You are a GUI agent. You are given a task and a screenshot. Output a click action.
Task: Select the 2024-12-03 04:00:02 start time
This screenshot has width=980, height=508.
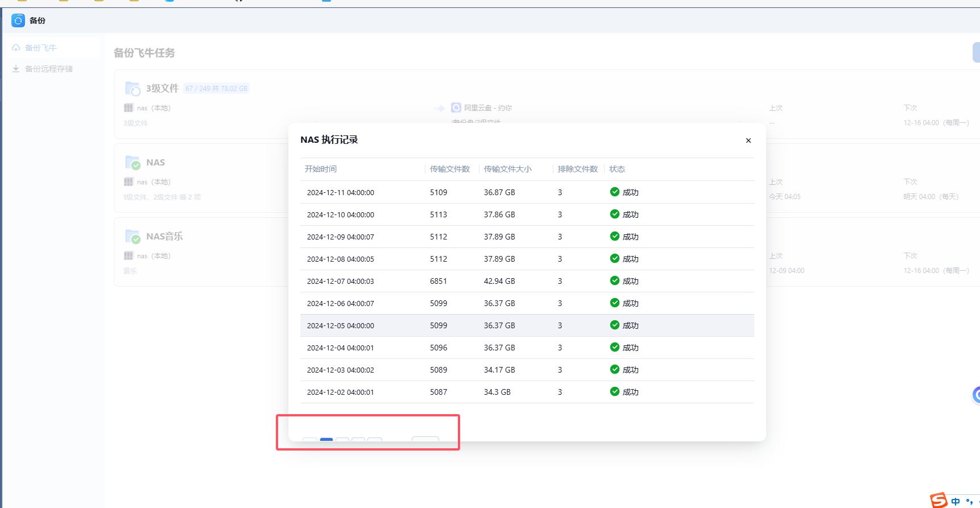[341, 370]
